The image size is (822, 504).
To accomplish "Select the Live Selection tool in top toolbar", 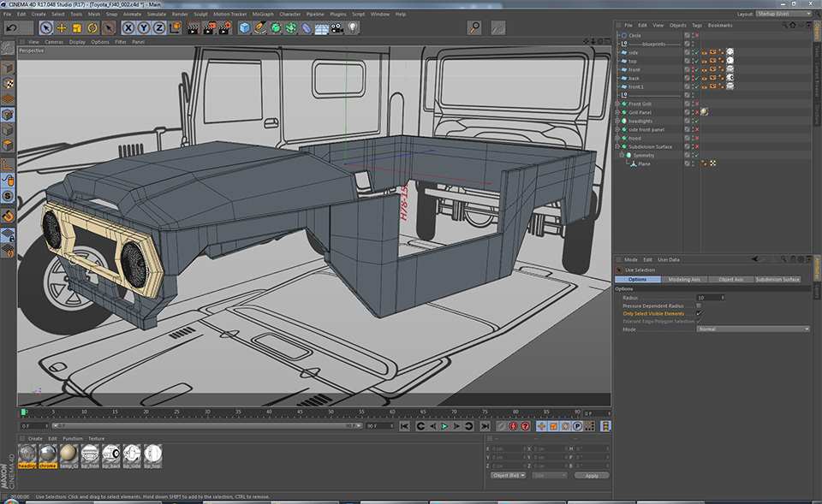I will (46, 28).
